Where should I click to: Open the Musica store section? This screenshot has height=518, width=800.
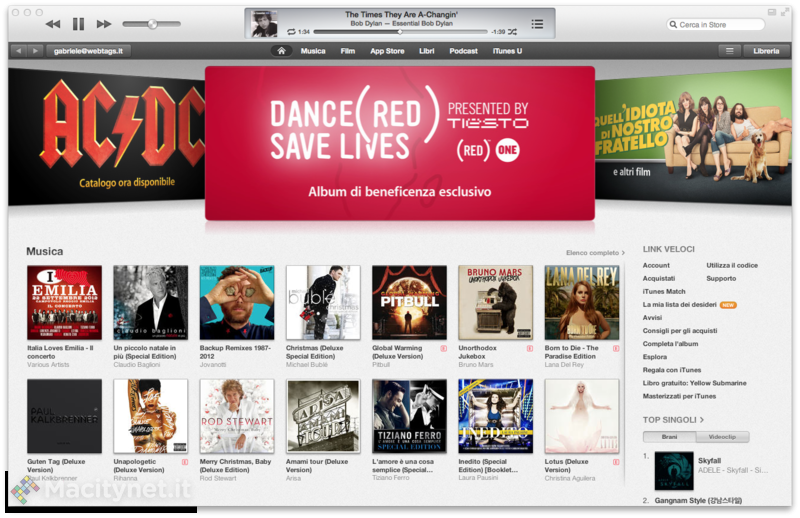click(313, 51)
